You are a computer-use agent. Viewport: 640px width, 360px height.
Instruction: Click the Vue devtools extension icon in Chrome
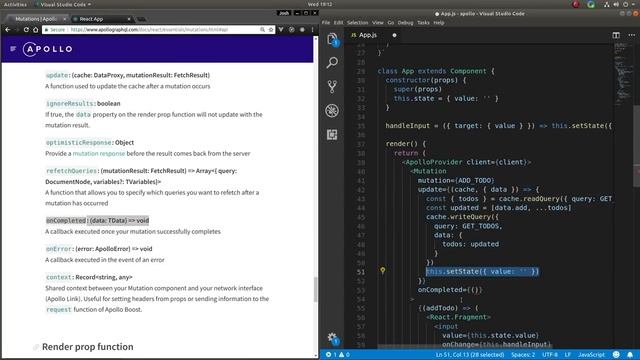tap(281, 30)
